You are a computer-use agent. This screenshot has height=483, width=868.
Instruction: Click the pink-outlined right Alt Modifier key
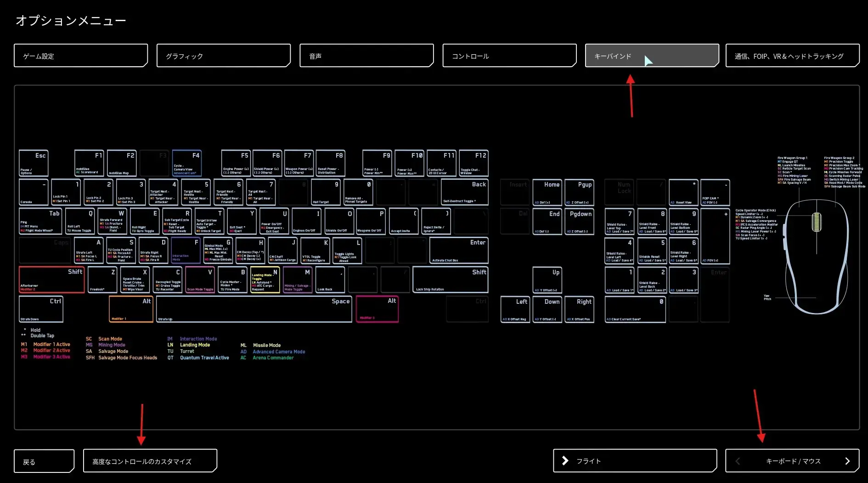click(x=377, y=309)
